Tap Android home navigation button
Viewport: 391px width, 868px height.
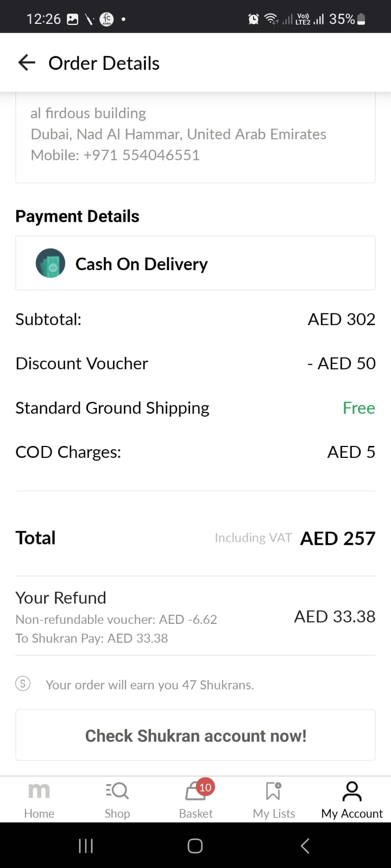(x=195, y=846)
